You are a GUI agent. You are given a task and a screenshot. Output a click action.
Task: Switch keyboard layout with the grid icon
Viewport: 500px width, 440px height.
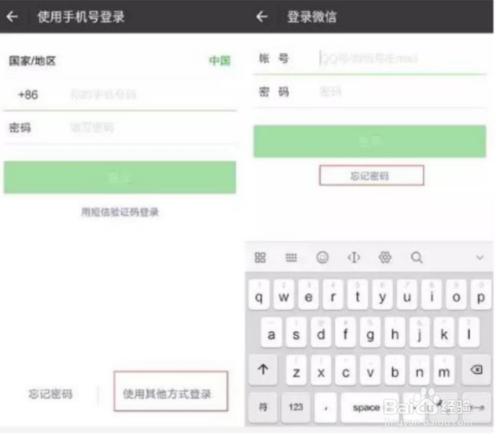(291, 257)
